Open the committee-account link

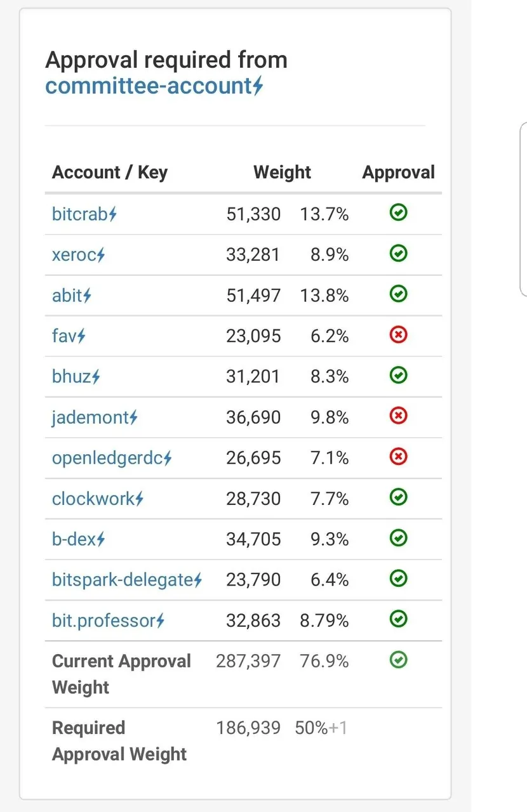pyautogui.click(x=149, y=86)
